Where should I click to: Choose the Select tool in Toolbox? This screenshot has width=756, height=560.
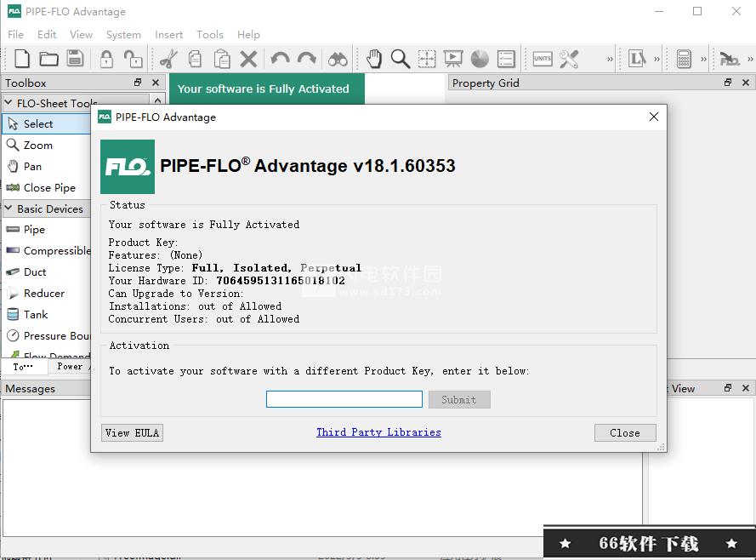[x=47, y=124]
